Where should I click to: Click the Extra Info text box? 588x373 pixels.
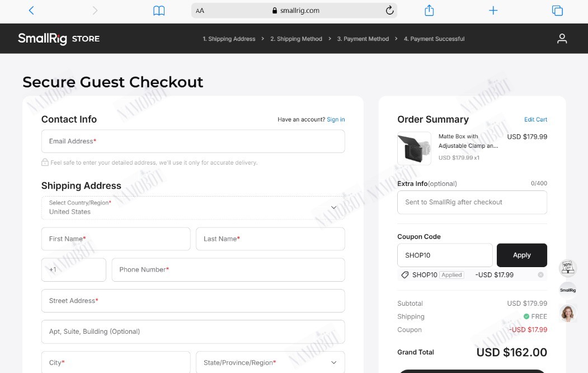click(x=472, y=202)
